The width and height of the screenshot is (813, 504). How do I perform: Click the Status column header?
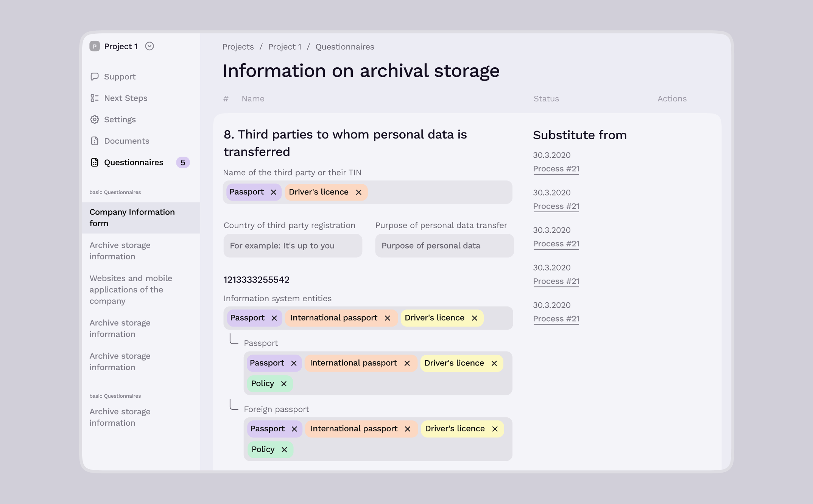546,99
